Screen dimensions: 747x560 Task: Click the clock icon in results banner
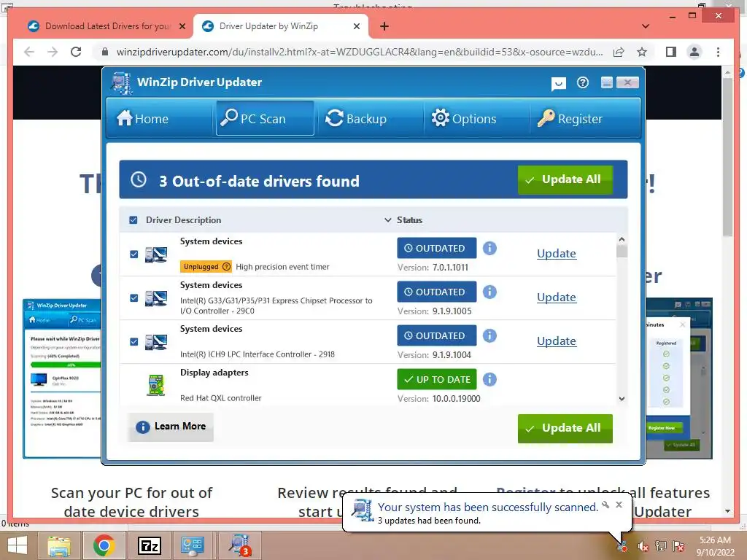tap(139, 179)
